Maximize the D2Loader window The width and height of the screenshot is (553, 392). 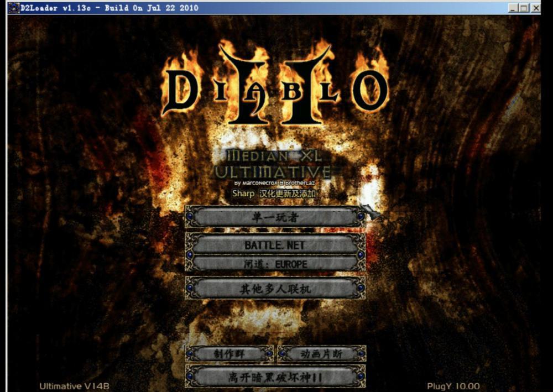(x=524, y=8)
